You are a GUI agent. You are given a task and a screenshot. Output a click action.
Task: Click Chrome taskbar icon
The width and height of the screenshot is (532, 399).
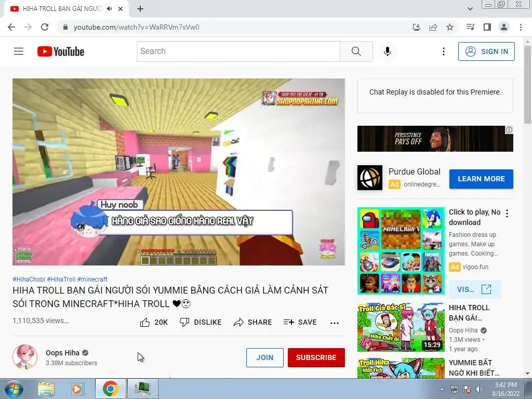pyautogui.click(x=111, y=389)
